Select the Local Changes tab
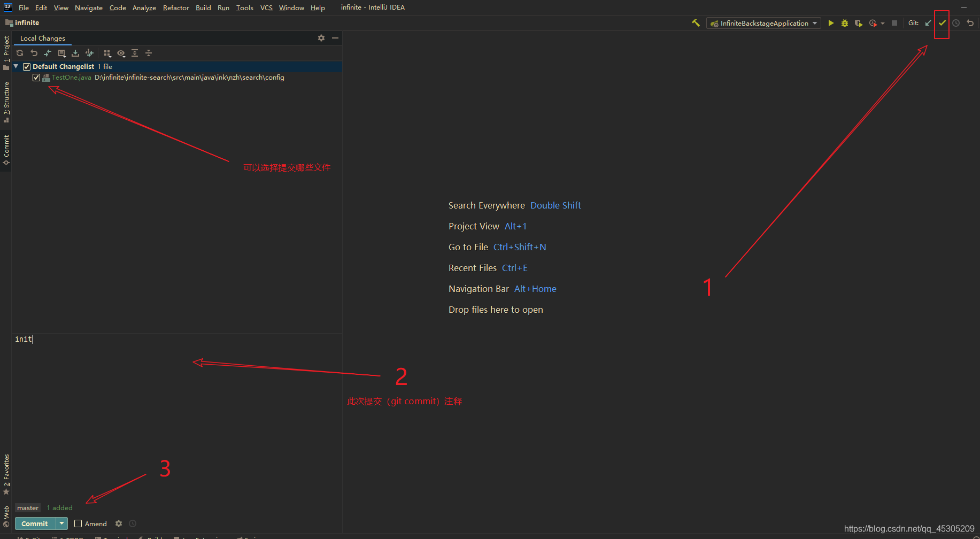Viewport: 980px width, 539px height. [43, 38]
